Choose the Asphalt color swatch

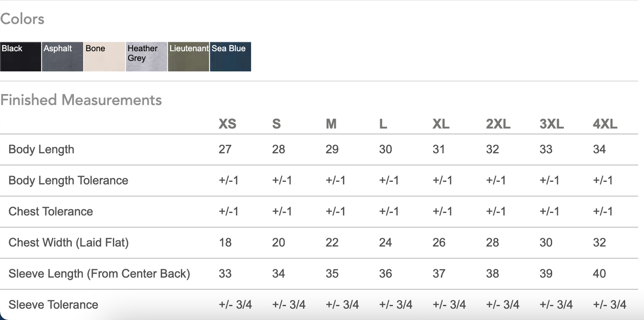[62, 57]
